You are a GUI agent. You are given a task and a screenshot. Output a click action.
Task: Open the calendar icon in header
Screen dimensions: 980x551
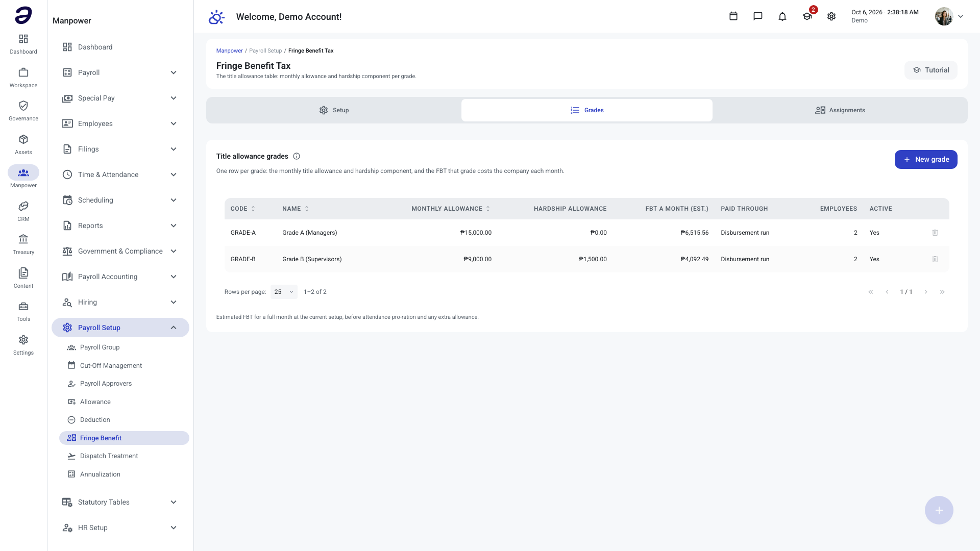click(733, 16)
